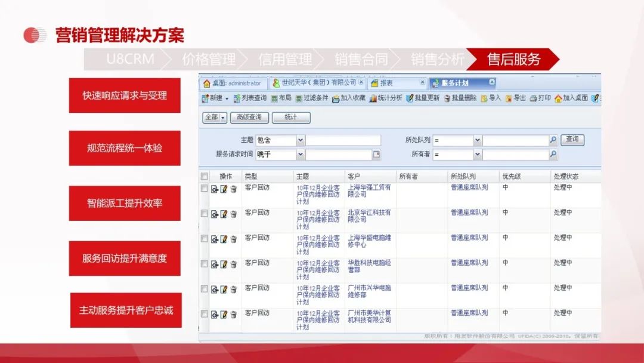Image resolution: width=644 pixels, height=363 pixels.
Task: Edit the 北京华江科技有限公司 row
Action: point(224,214)
